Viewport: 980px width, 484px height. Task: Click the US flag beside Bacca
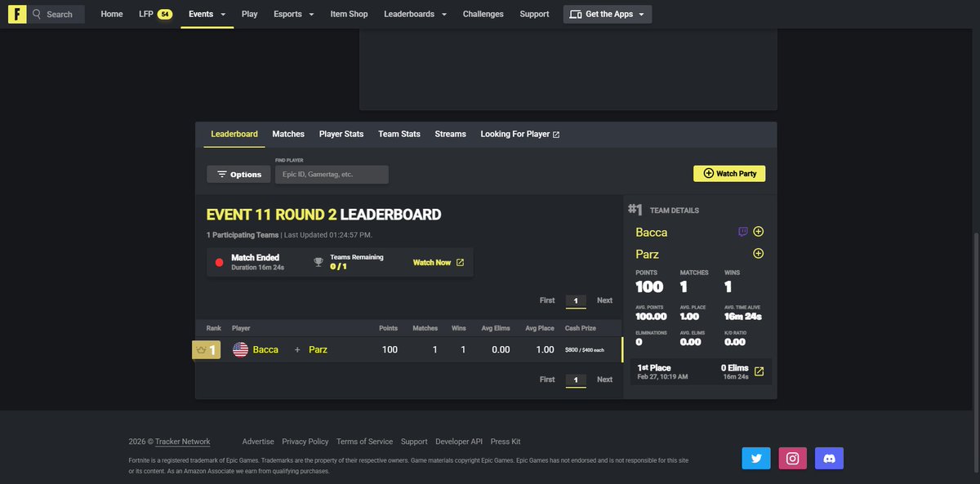coord(240,349)
